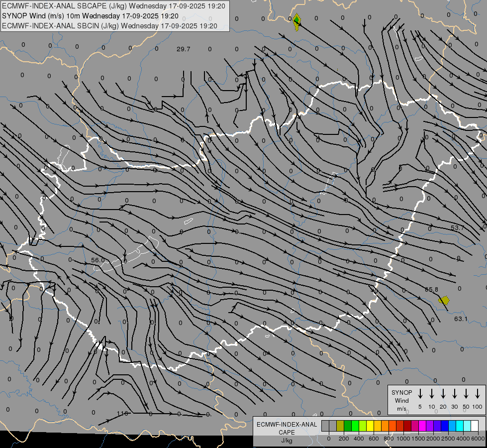The image size is (487, 448).
Task: Select the pure blue swatch in the CAPE legend
Action: pyautogui.click(x=444, y=426)
